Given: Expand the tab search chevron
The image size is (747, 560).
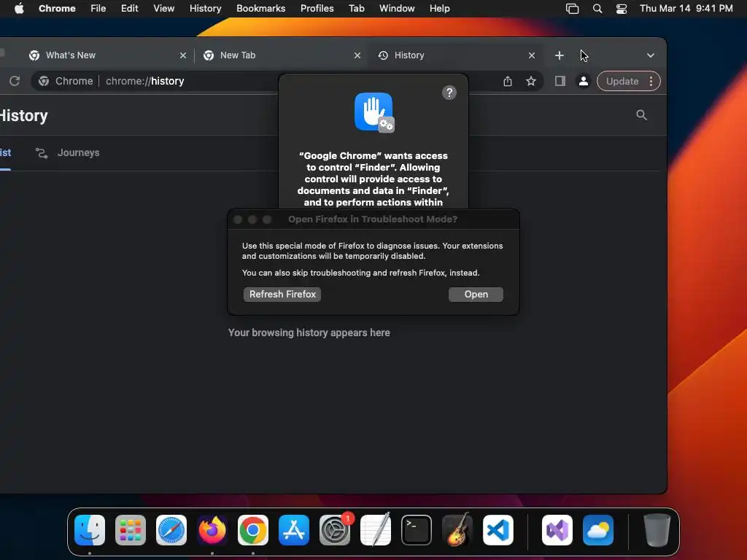Looking at the screenshot, I should coord(650,55).
